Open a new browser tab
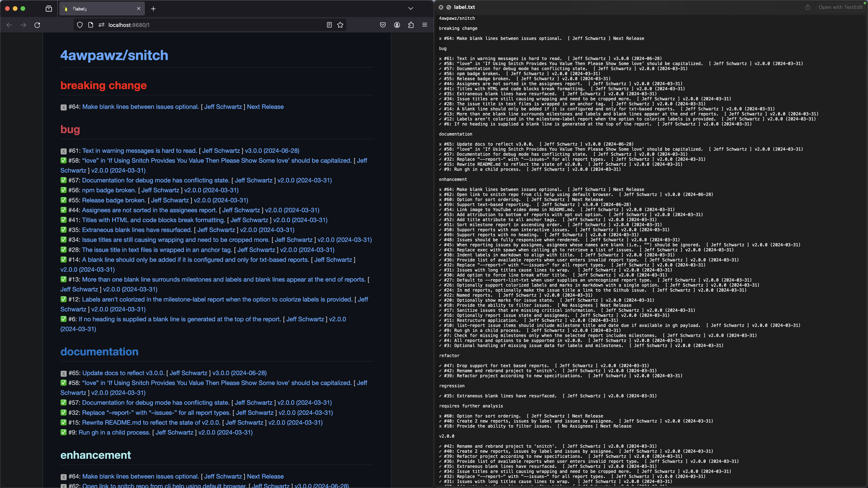This screenshot has width=868, height=488. 153,9
